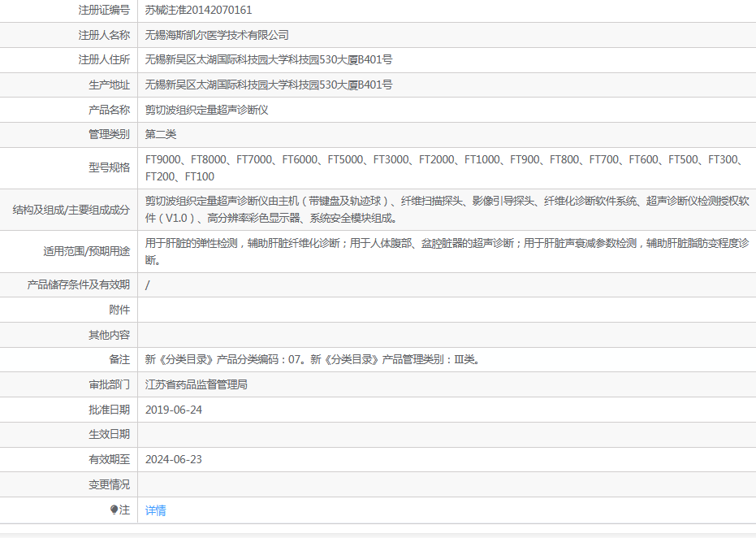The height and width of the screenshot is (538, 756).
Task: Select the 备注 label
Action: pos(119,359)
